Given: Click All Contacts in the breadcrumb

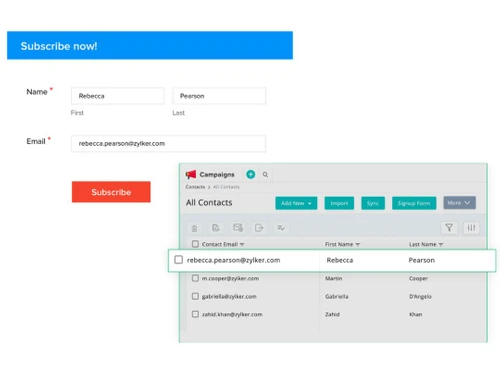Looking at the screenshot, I should [226, 187].
